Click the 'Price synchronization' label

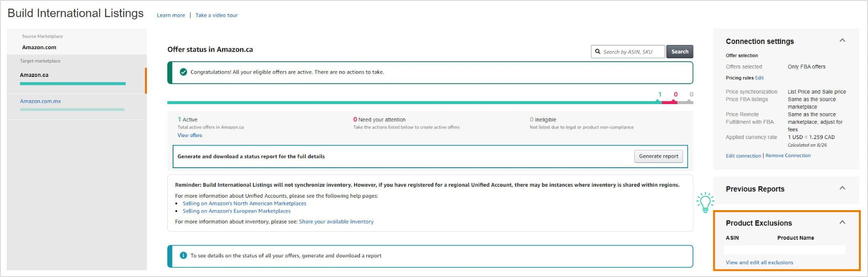tap(751, 92)
